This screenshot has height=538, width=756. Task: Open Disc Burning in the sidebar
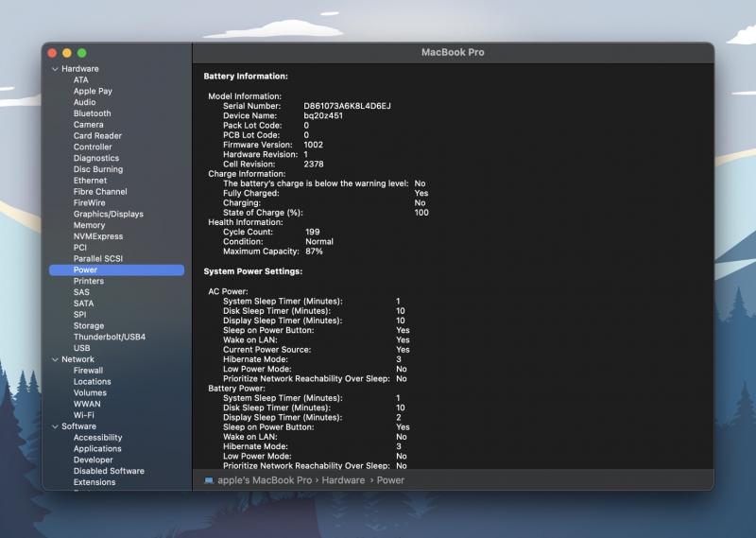98,169
